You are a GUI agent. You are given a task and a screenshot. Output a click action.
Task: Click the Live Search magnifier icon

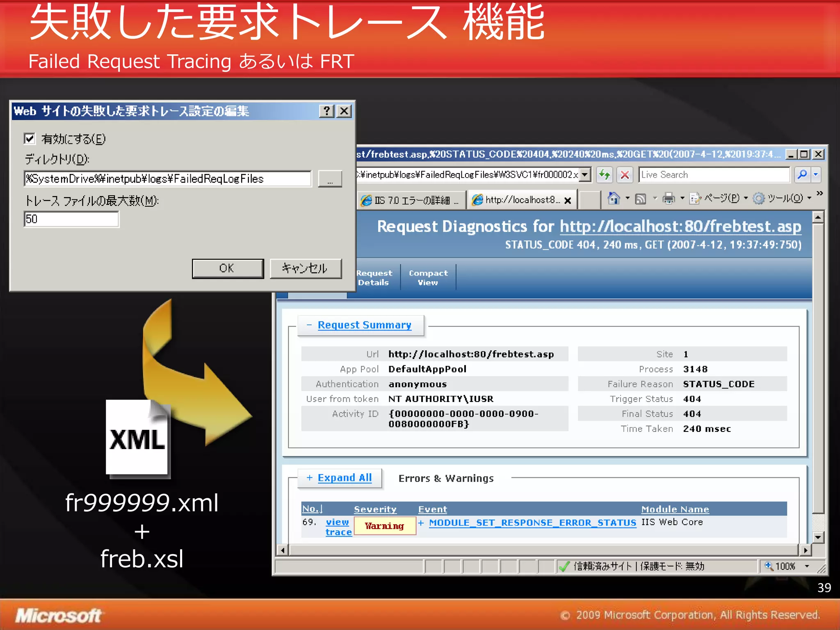coord(802,175)
